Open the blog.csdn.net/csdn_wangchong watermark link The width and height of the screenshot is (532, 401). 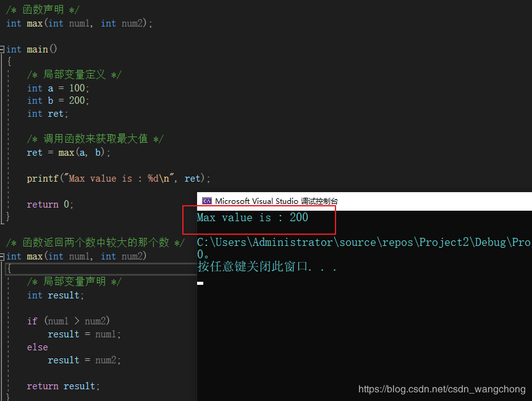(442, 389)
